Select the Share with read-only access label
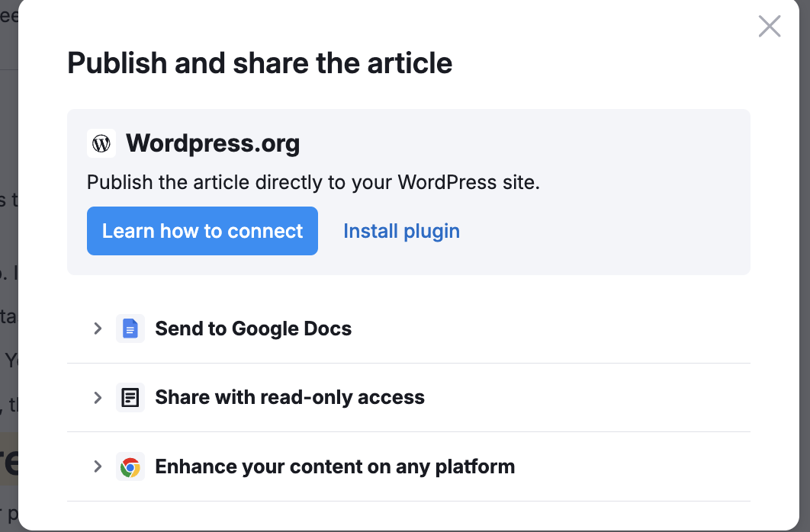 tap(290, 397)
